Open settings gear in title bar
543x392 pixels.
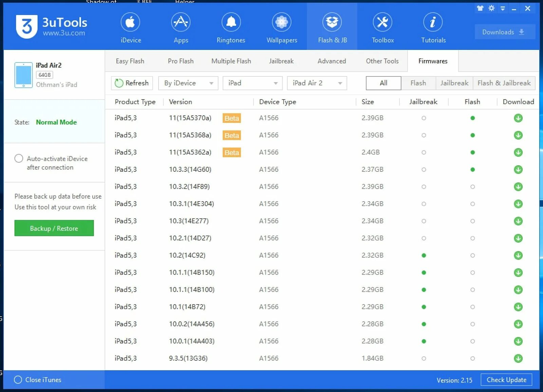491,8
